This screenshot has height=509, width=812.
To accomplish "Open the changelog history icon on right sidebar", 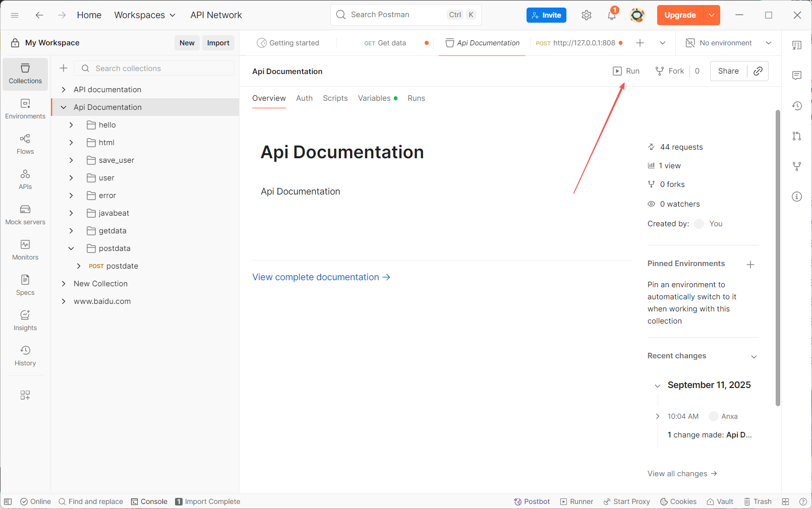I will 797,106.
